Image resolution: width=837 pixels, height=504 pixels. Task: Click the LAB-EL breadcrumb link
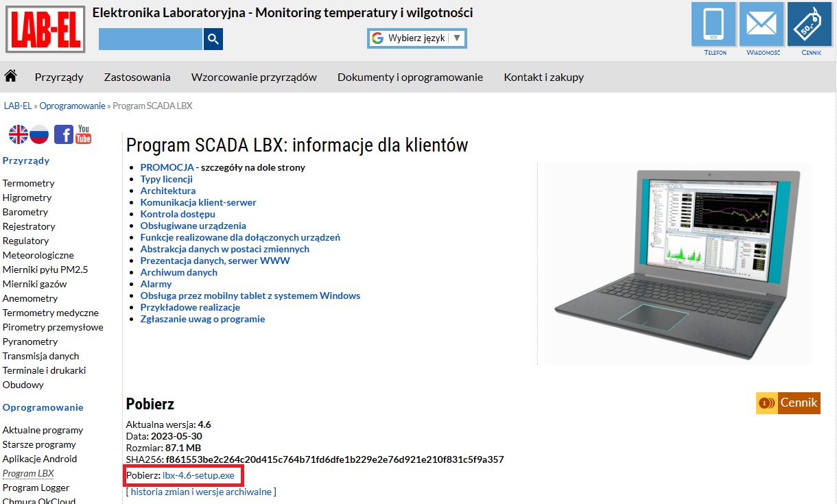click(18, 106)
